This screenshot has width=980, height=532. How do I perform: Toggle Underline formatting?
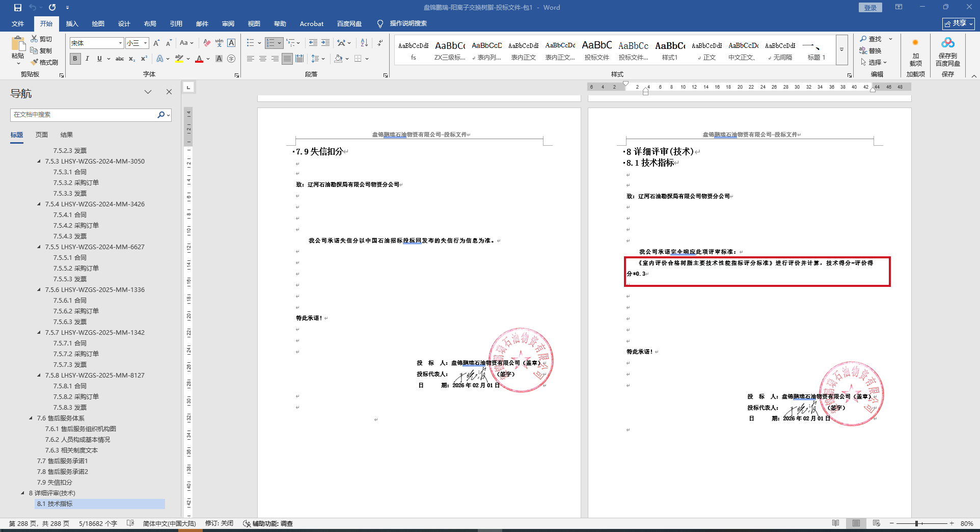(99, 59)
